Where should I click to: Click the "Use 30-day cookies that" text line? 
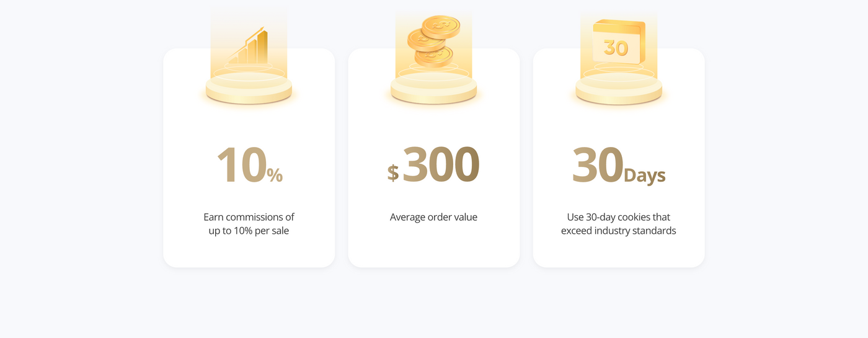point(618,217)
